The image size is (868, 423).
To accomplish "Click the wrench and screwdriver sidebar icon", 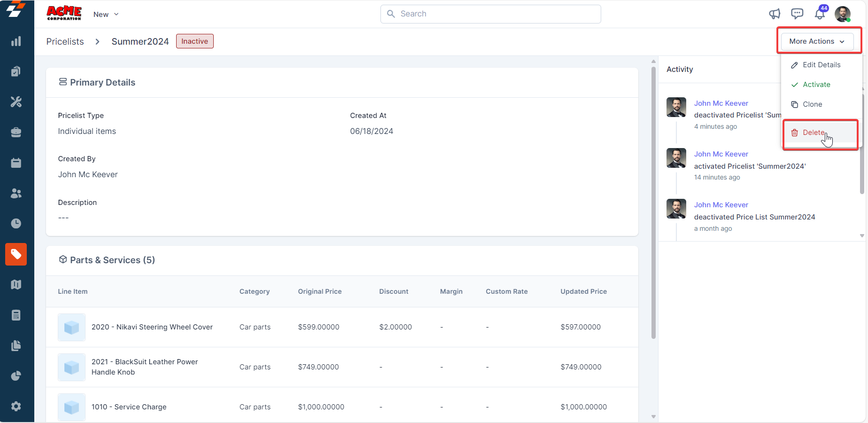I will pos(16,102).
